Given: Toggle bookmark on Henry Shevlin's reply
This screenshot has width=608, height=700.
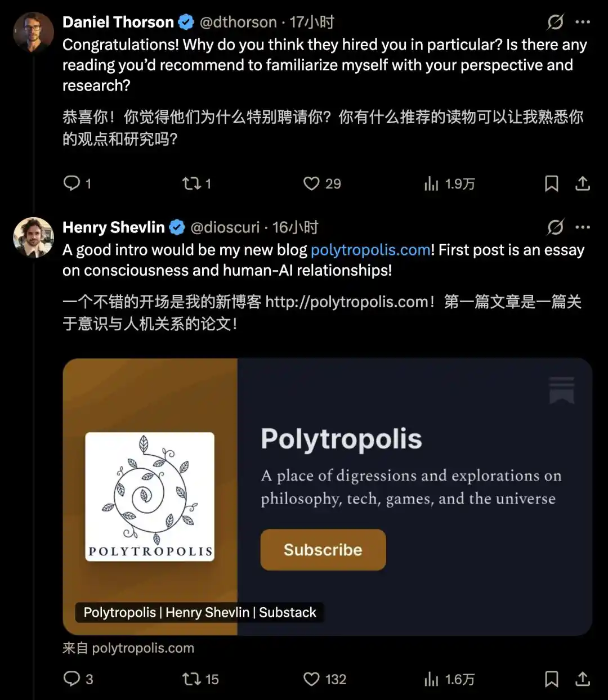Looking at the screenshot, I should coord(551,679).
